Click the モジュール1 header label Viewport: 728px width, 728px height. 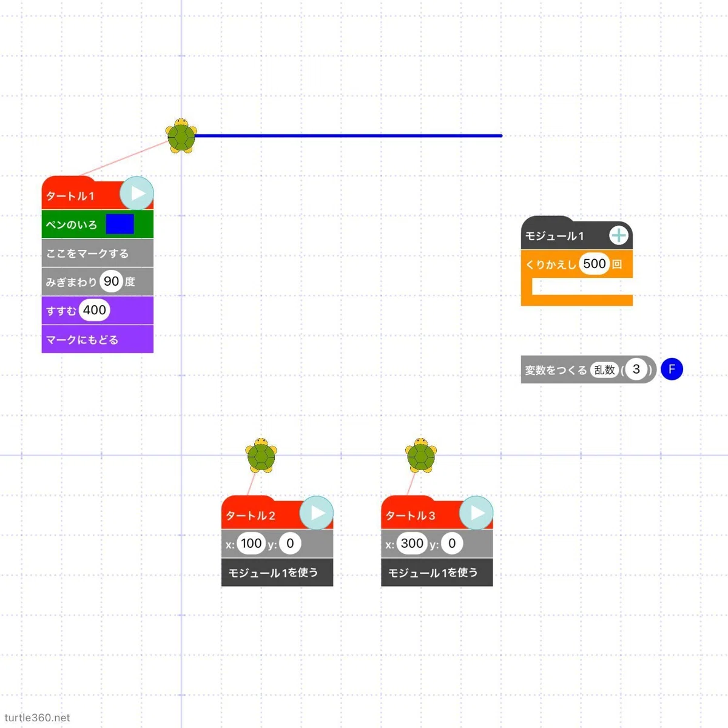point(554,236)
